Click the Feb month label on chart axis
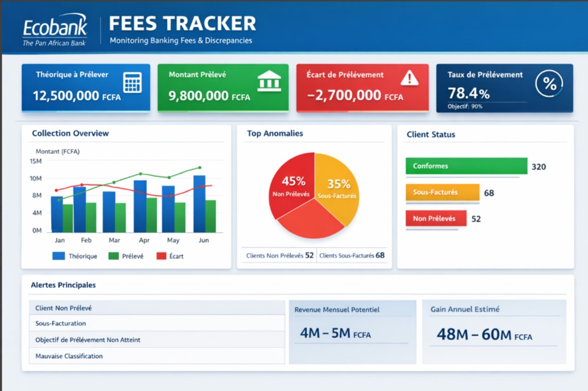The height and width of the screenshot is (391, 588). click(x=86, y=240)
